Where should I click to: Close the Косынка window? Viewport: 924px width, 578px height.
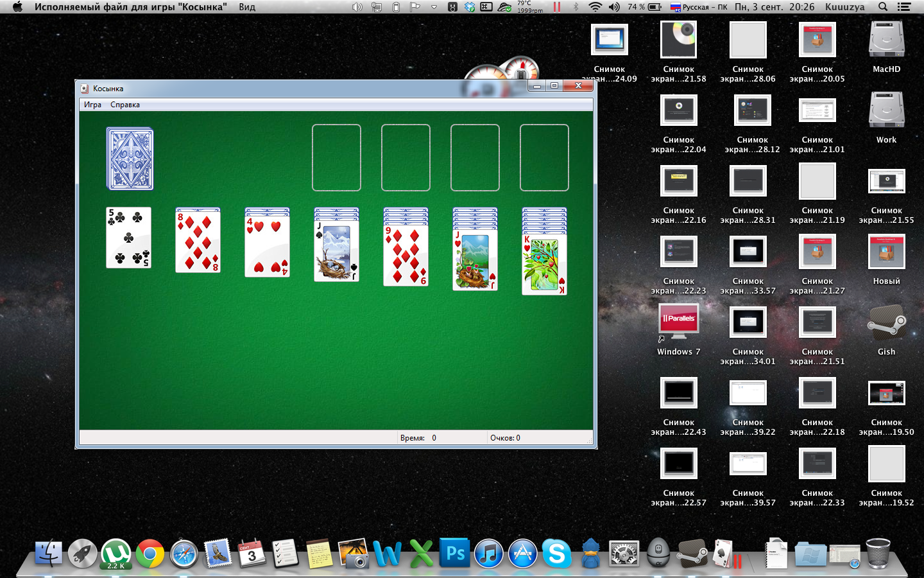click(578, 85)
